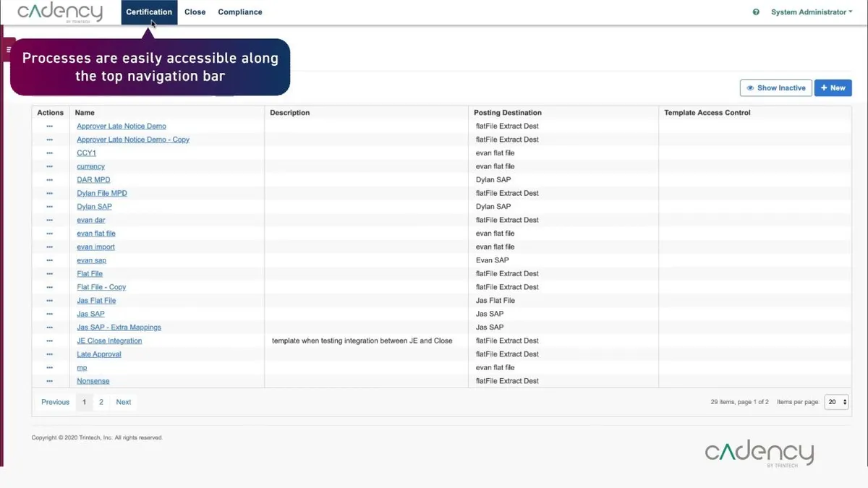
Task: Open actions ellipsis for currency row
Action: point(50,166)
